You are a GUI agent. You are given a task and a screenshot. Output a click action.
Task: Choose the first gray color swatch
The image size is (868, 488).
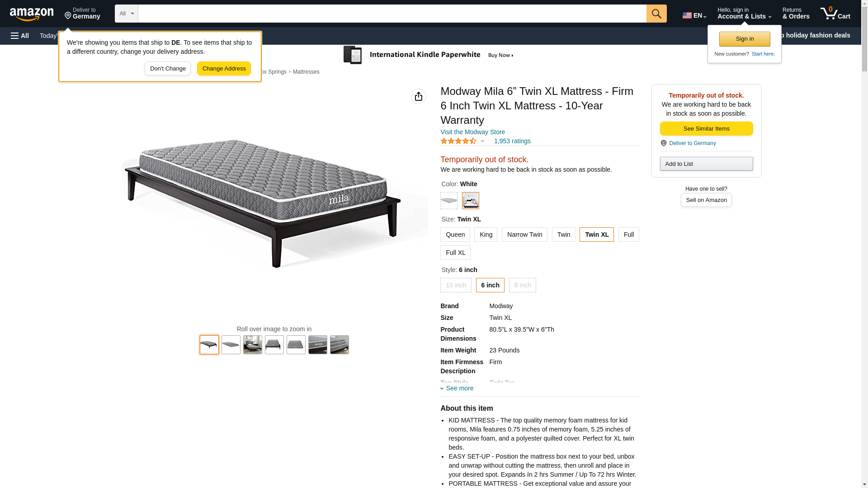pyautogui.click(x=449, y=201)
